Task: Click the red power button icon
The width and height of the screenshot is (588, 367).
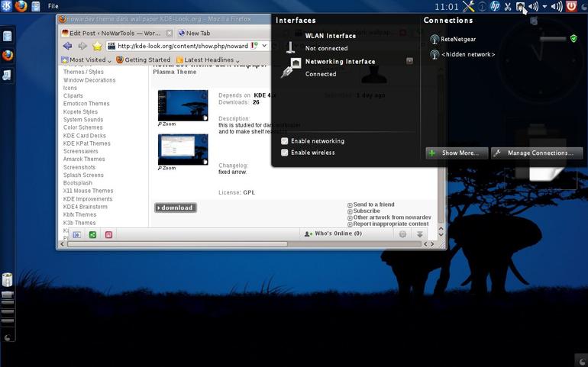Action: [x=571, y=6]
